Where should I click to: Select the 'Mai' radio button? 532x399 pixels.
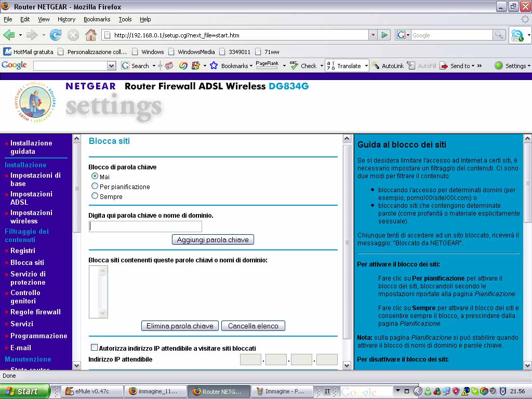point(95,177)
